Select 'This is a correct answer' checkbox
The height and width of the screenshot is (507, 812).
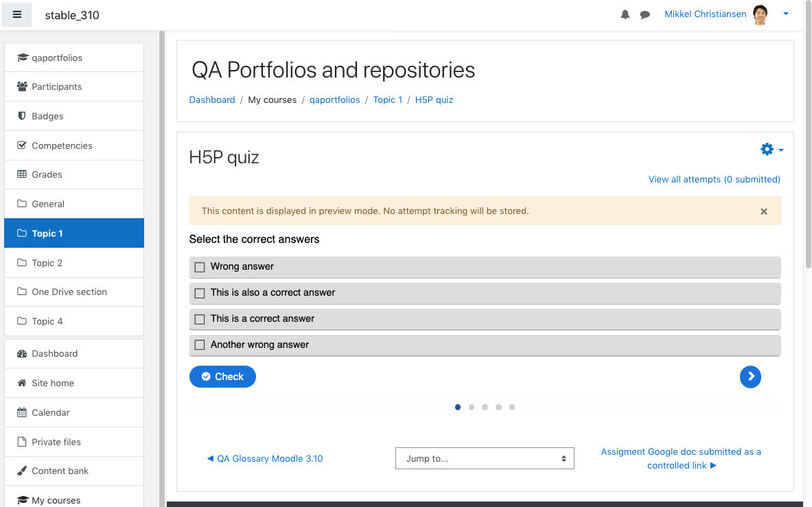point(199,319)
